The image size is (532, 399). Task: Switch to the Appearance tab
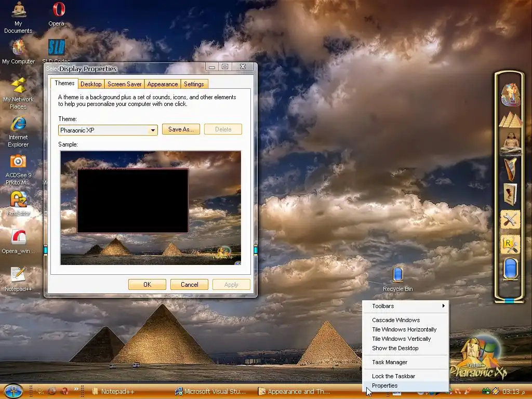coord(163,84)
